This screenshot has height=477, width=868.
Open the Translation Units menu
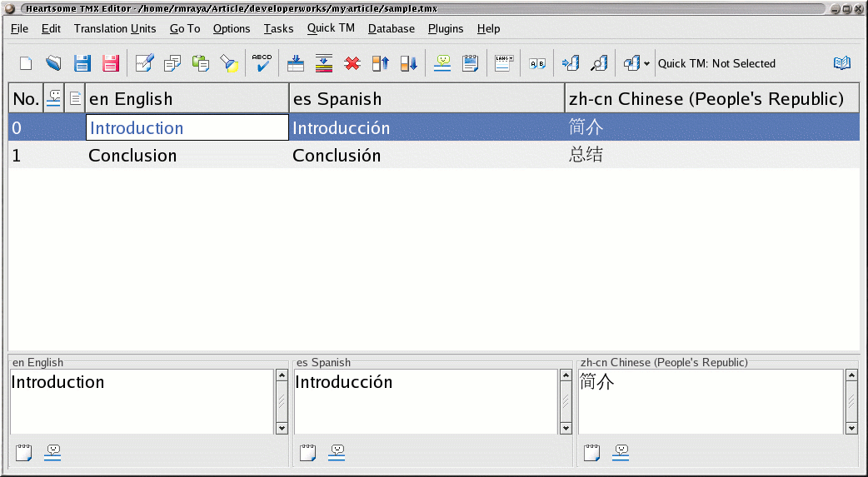115,29
